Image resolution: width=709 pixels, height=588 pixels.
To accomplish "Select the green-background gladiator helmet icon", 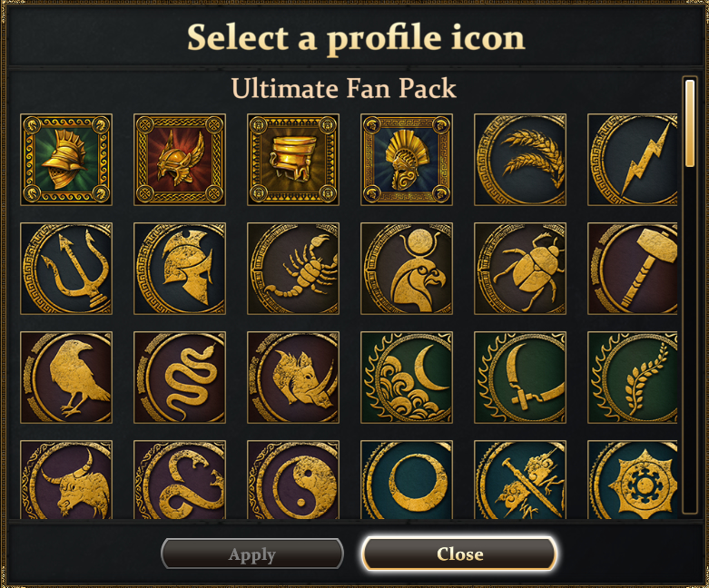I will [66, 159].
